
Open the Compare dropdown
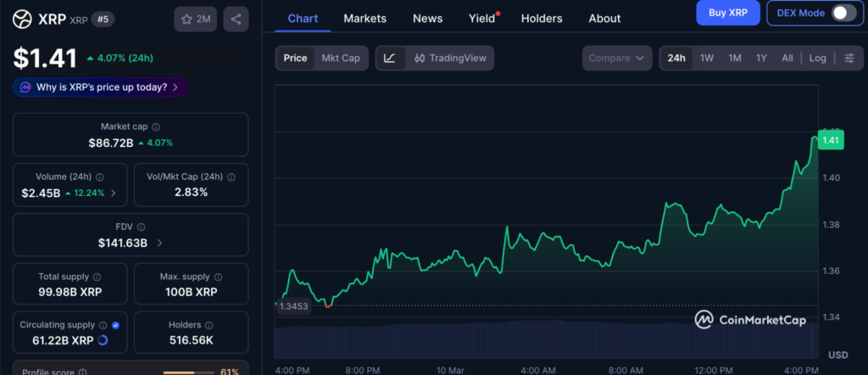pos(616,58)
